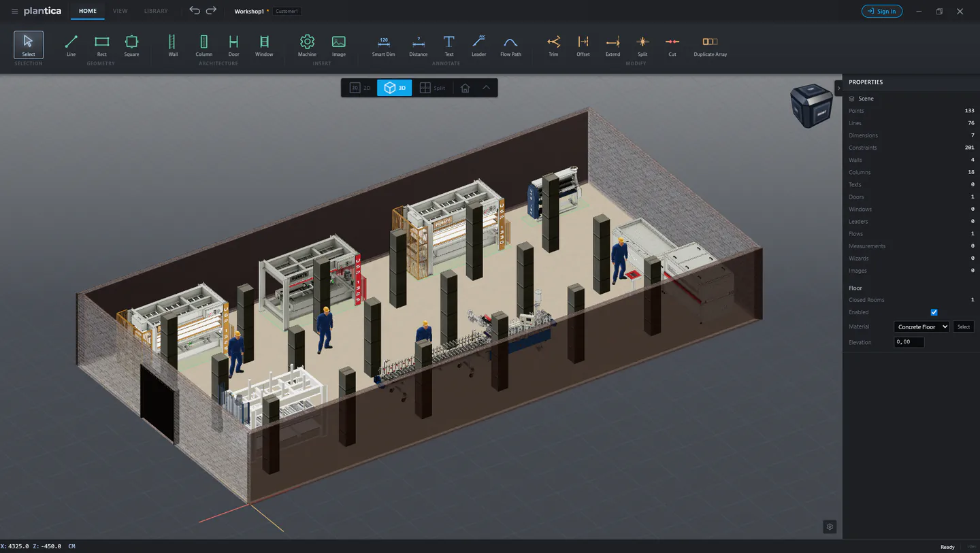Click the Lines row value 76
Viewport: 980px width, 553px height.
(971, 123)
